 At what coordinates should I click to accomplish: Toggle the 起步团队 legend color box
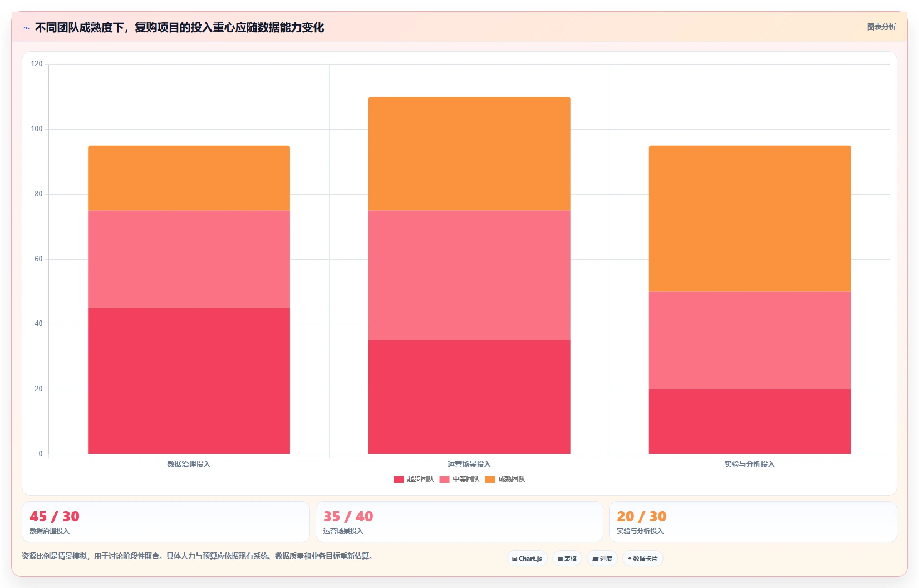(399, 480)
